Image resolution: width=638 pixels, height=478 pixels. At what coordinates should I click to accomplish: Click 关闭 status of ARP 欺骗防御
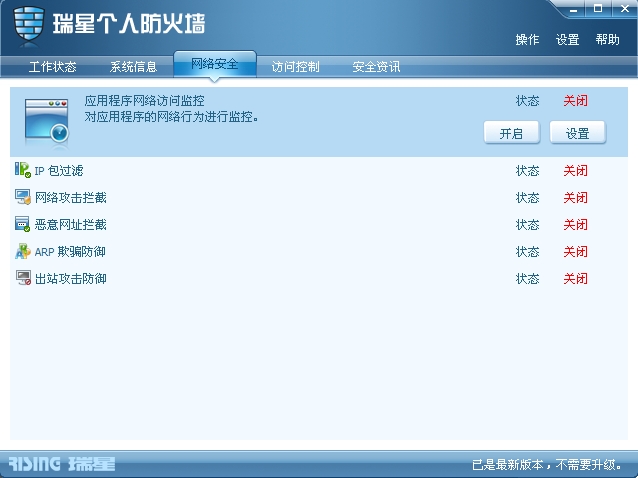576,252
